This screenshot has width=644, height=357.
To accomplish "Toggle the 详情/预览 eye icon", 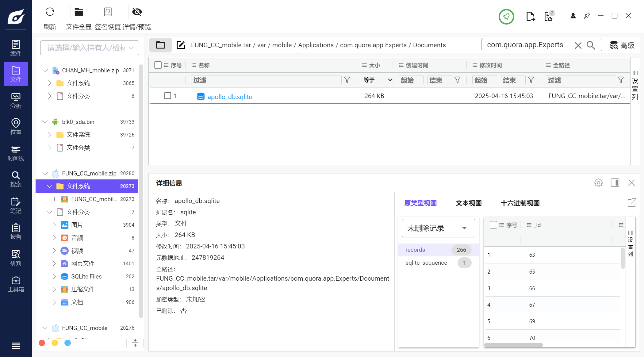I will pos(137,12).
